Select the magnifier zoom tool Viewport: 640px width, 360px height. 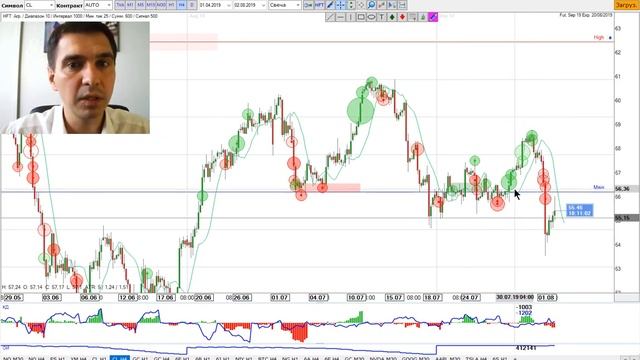(371, 5)
